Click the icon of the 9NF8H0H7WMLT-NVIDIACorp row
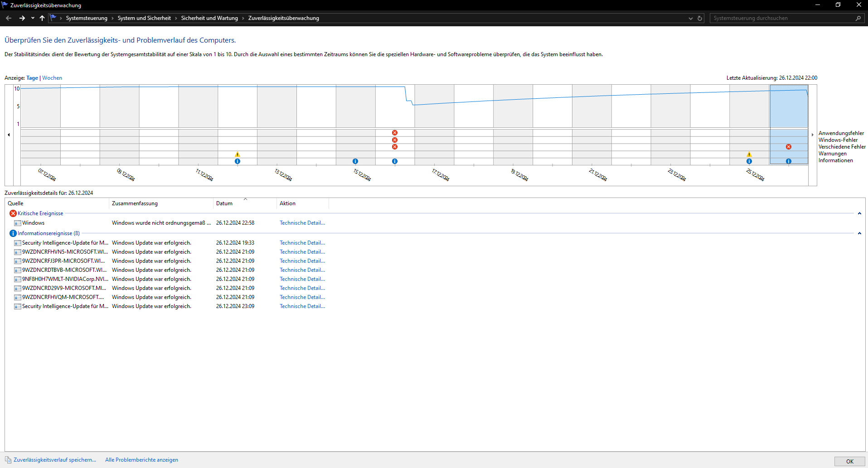 [x=18, y=279]
